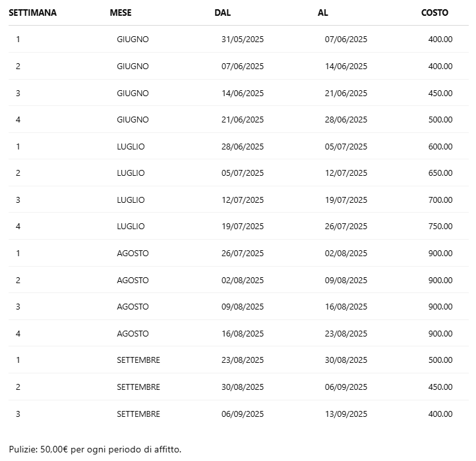Click AGOSTO in the 09/08/2025 start row
This screenshot has height=461, width=476.
pyautogui.click(x=133, y=307)
